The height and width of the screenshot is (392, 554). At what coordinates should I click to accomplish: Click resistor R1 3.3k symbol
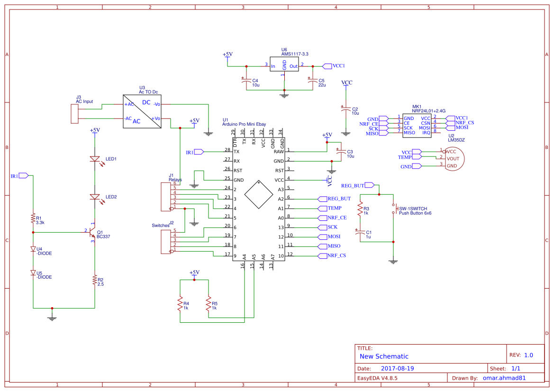[33, 218]
